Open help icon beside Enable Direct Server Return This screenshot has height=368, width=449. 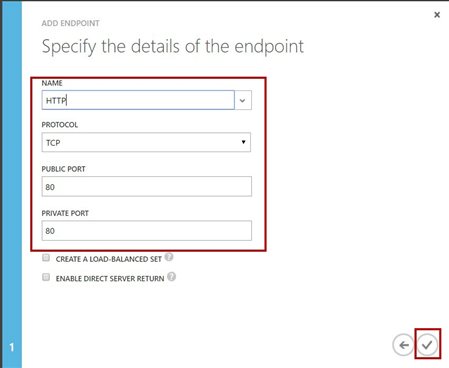click(172, 277)
